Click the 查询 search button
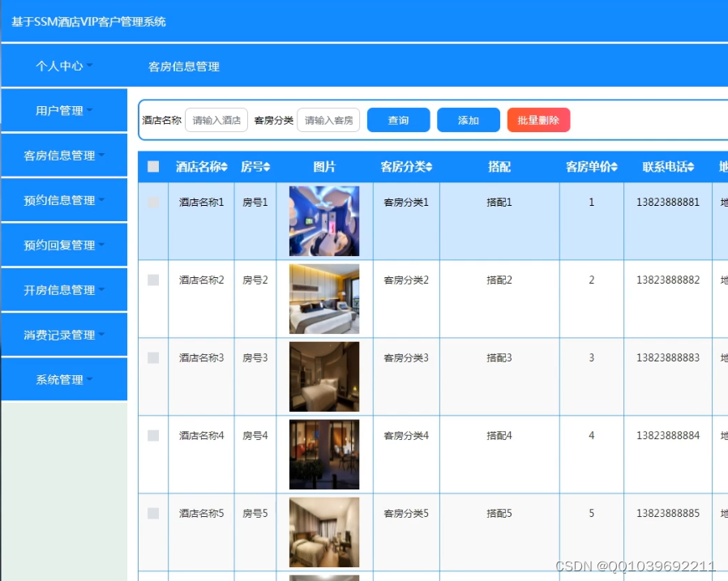The width and height of the screenshot is (728, 581). click(398, 119)
